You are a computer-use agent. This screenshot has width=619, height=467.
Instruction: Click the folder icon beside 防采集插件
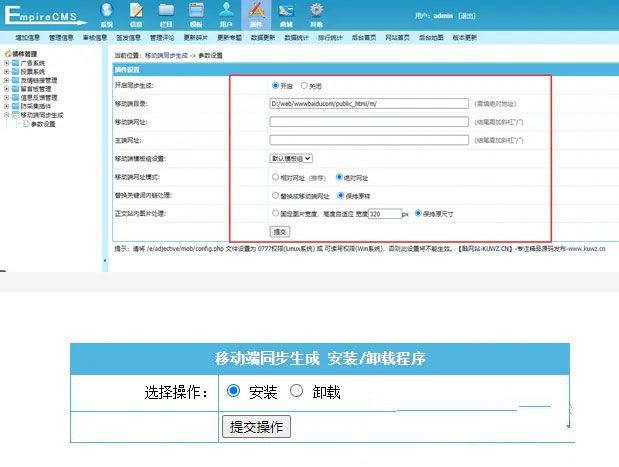(x=15, y=106)
